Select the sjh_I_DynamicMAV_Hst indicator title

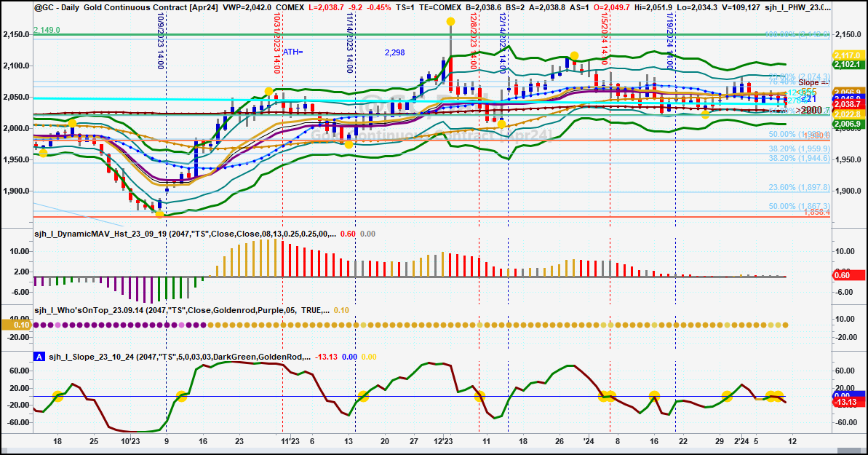(x=185, y=234)
